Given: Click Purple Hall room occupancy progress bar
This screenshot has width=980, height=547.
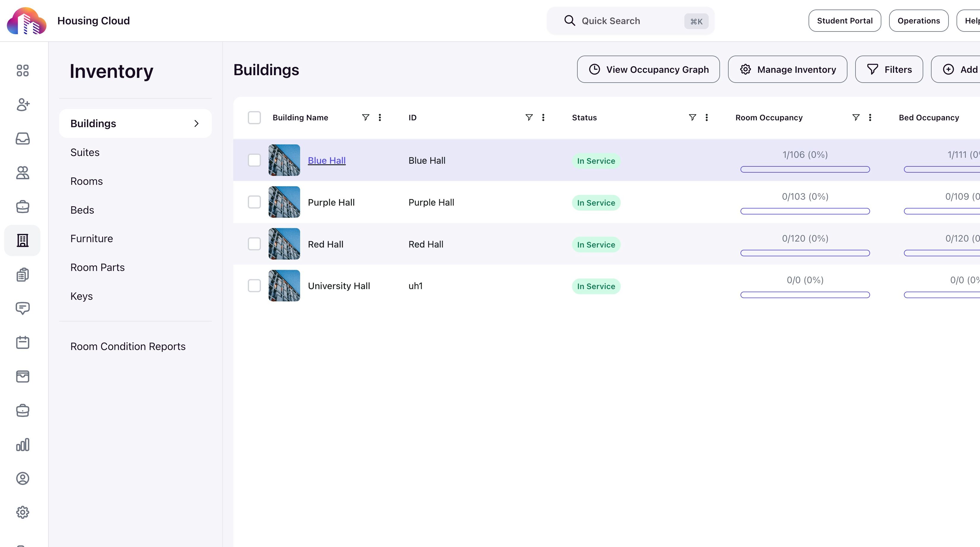Looking at the screenshot, I should coord(805,211).
